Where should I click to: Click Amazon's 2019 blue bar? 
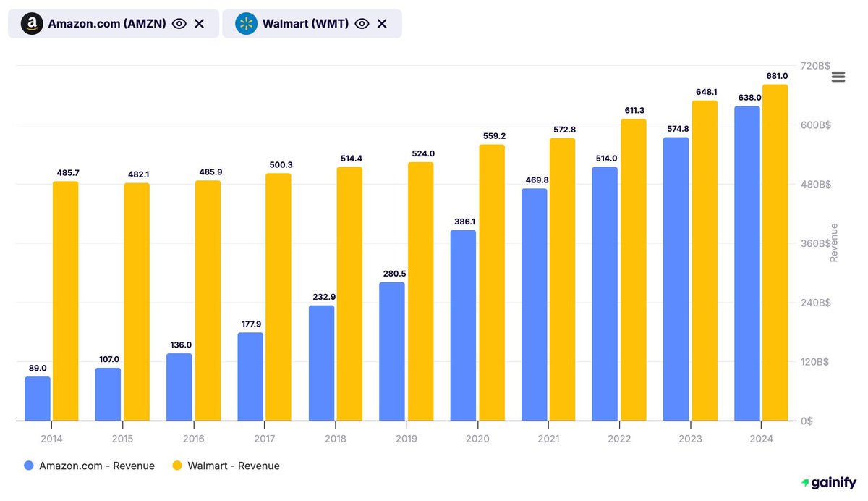[392, 351]
